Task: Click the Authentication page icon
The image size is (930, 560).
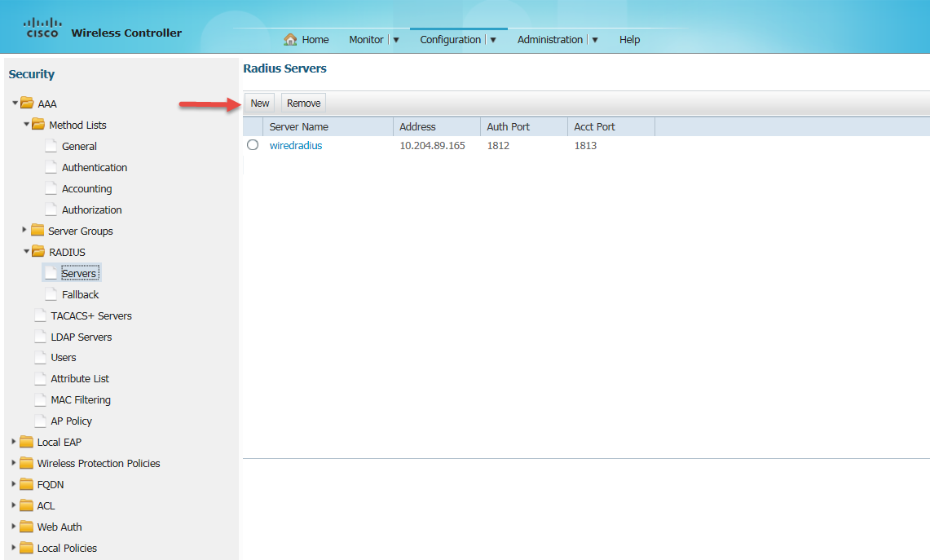Action: click(x=51, y=167)
